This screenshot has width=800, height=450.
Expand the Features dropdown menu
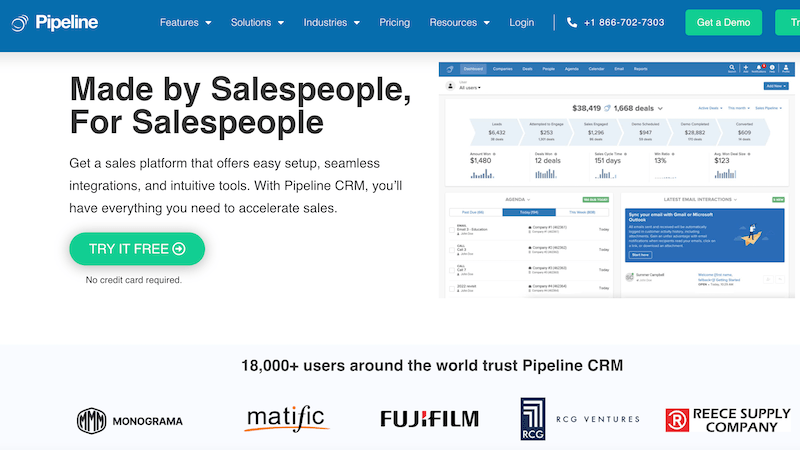(x=185, y=22)
